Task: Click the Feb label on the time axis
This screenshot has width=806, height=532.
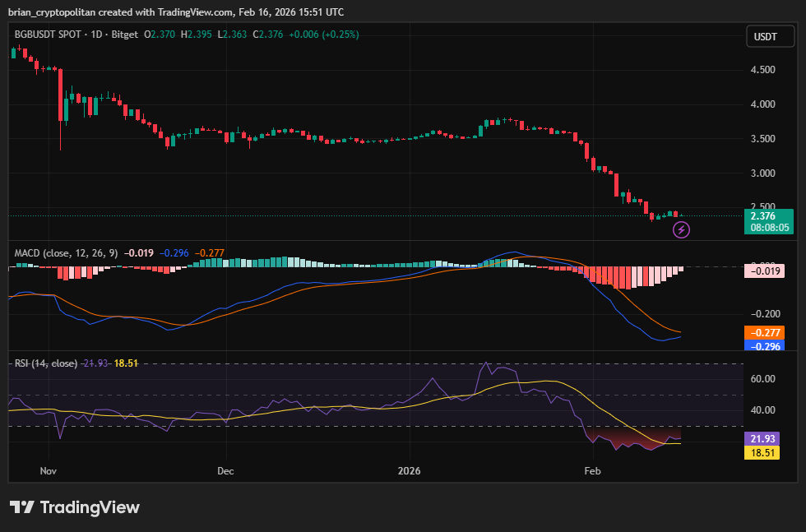Action: 592,471
